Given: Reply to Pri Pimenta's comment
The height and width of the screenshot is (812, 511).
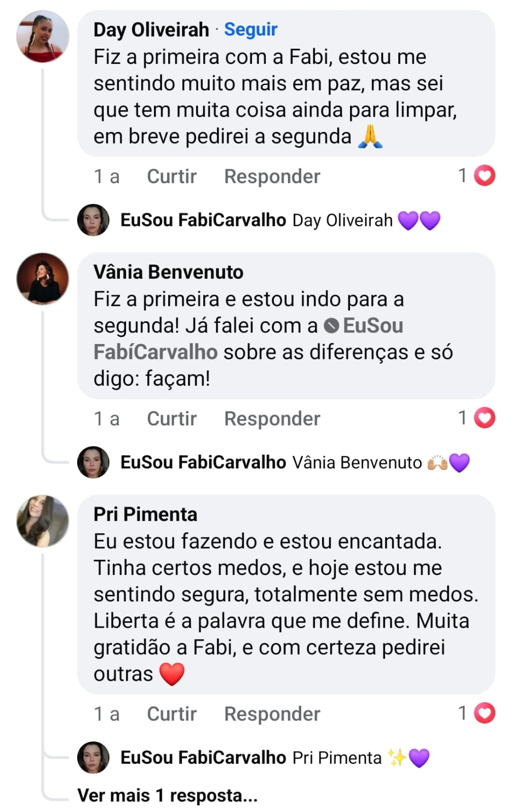Looking at the screenshot, I should pos(272,714).
